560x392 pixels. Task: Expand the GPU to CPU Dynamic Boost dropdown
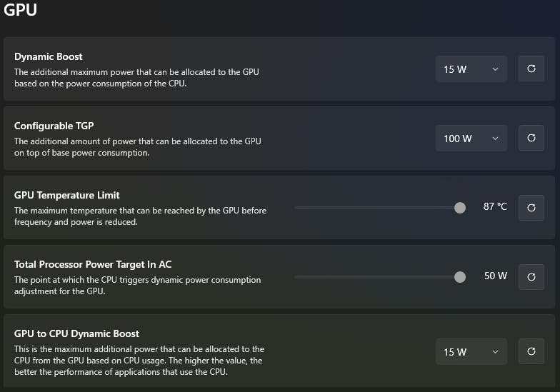pos(471,351)
